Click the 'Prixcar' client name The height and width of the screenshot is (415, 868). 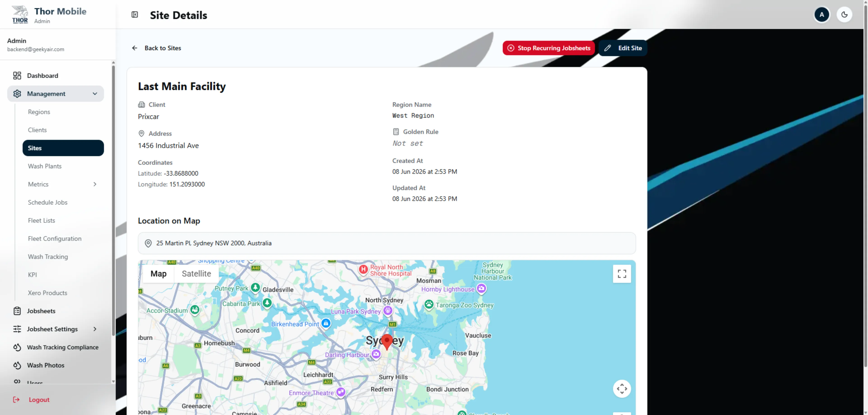click(x=148, y=117)
